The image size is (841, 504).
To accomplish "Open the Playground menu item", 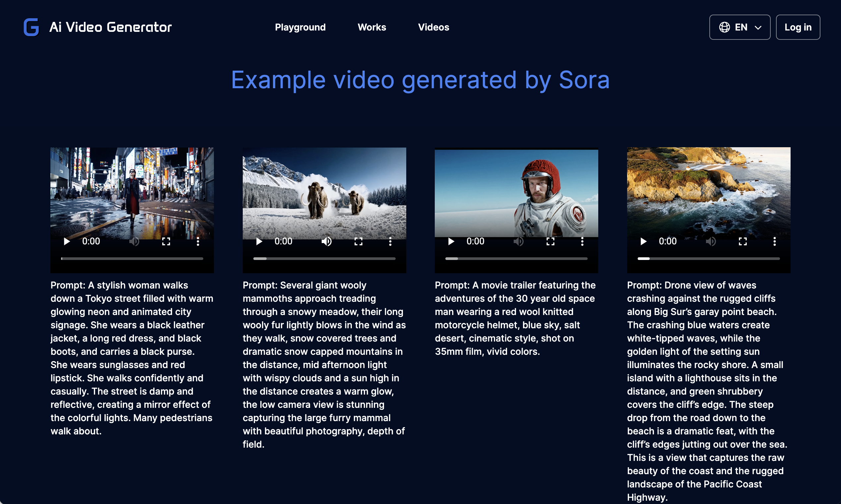I will tap(300, 27).
